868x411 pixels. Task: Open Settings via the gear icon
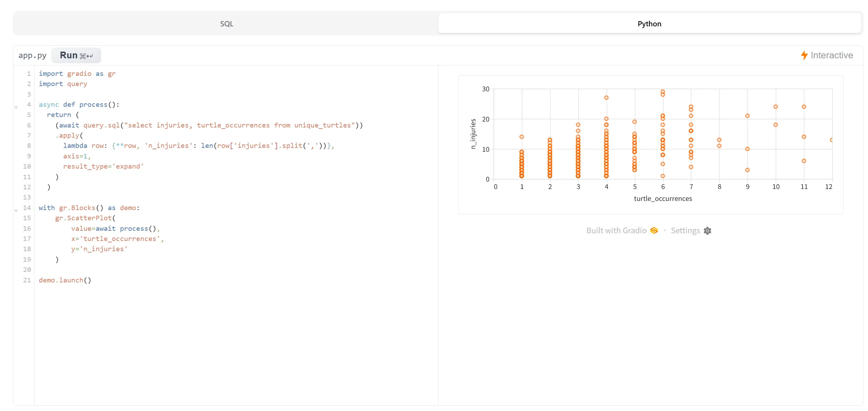click(x=707, y=231)
